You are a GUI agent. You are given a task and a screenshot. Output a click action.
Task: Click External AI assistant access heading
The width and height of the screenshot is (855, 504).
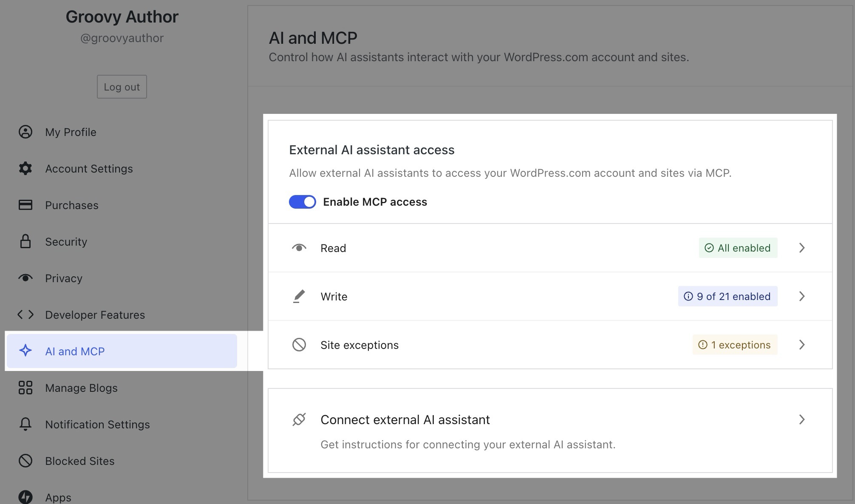[x=372, y=150]
